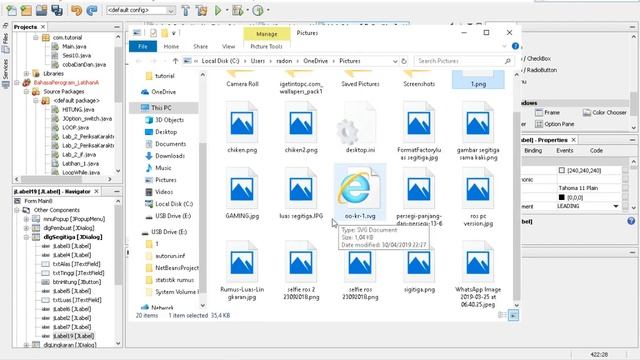This screenshot has width=640, height=360.
Task: Click OneDrive in the address breadcrumb
Action: point(315,61)
